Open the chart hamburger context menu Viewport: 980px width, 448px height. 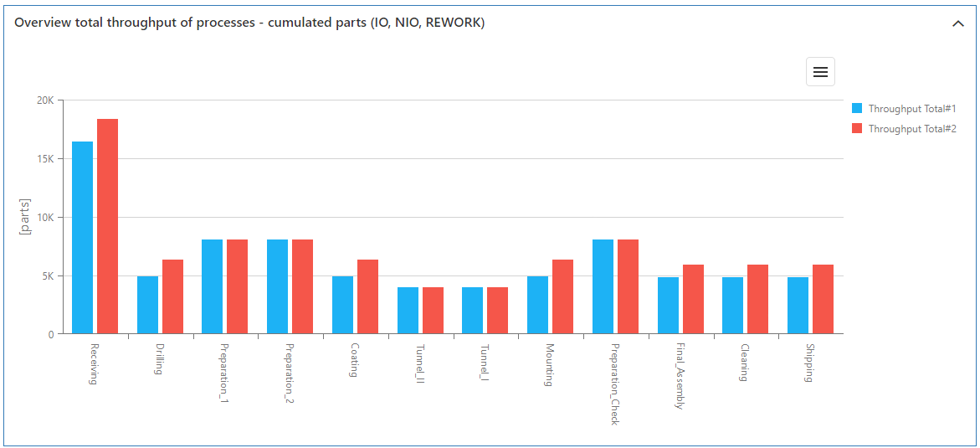[x=820, y=72]
